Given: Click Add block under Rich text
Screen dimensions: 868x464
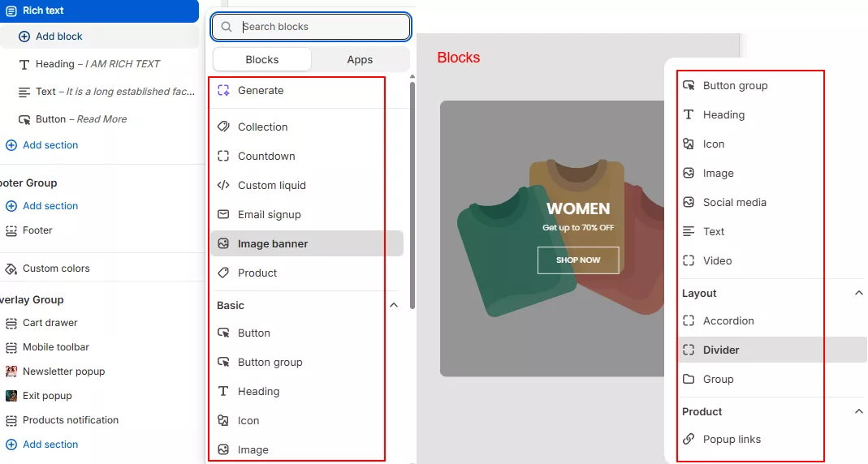Looking at the screenshot, I should 58,37.
